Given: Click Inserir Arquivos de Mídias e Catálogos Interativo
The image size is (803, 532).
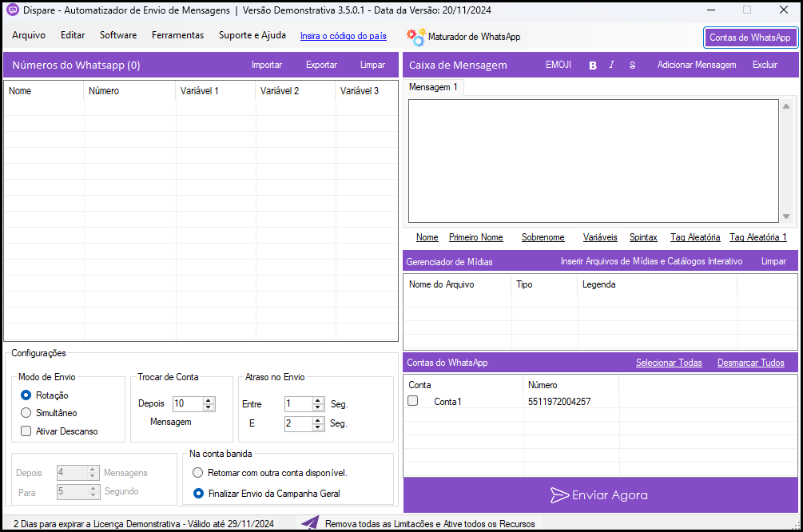Looking at the screenshot, I should (x=651, y=262).
